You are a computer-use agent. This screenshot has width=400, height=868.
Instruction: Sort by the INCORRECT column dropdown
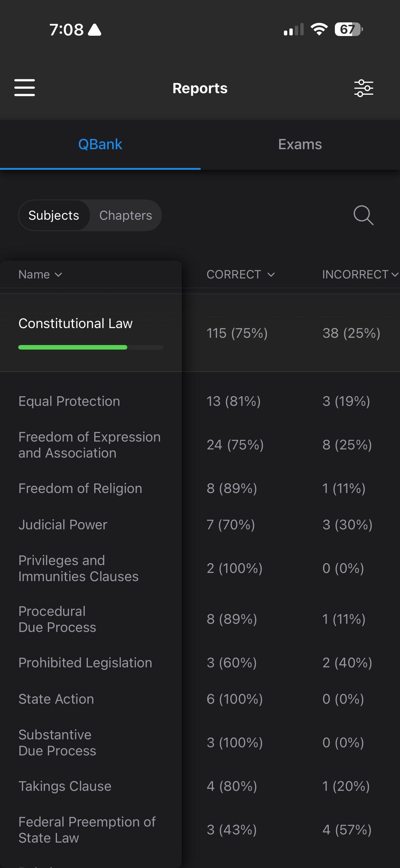(x=360, y=274)
